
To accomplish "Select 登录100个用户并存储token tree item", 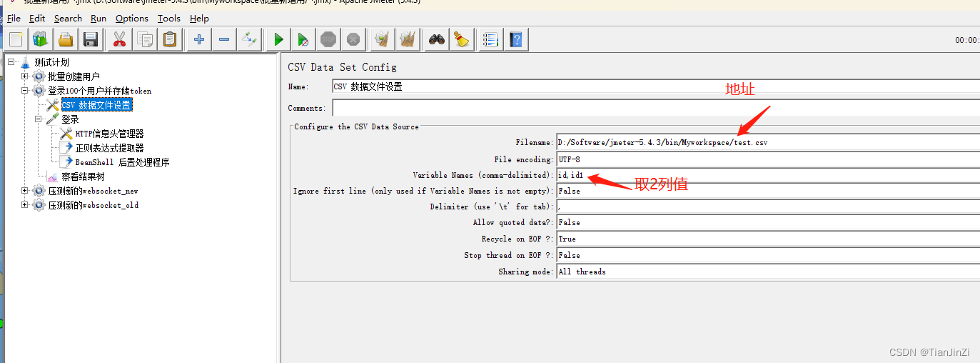I will [99, 91].
